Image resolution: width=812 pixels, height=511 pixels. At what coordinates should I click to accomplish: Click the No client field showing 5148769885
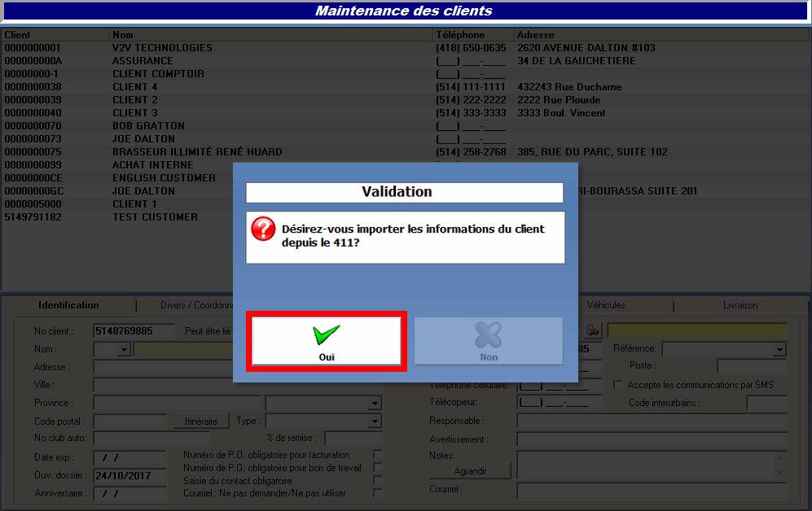coord(134,330)
